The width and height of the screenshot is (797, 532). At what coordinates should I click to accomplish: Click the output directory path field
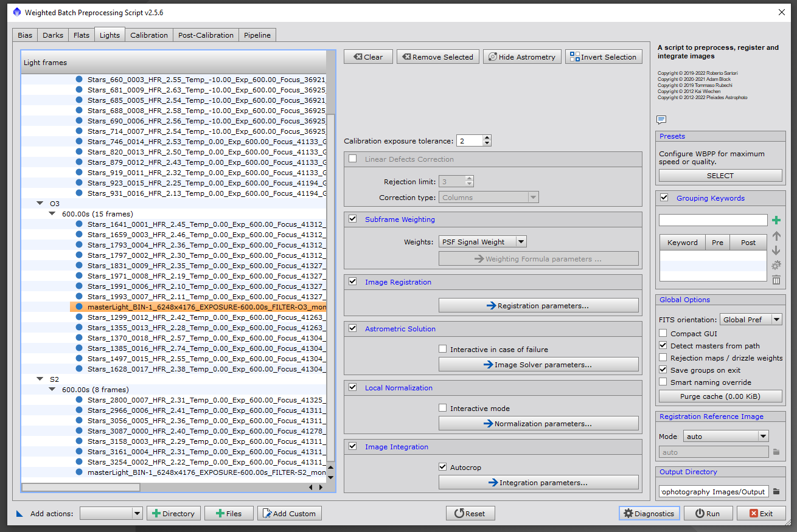(714, 491)
